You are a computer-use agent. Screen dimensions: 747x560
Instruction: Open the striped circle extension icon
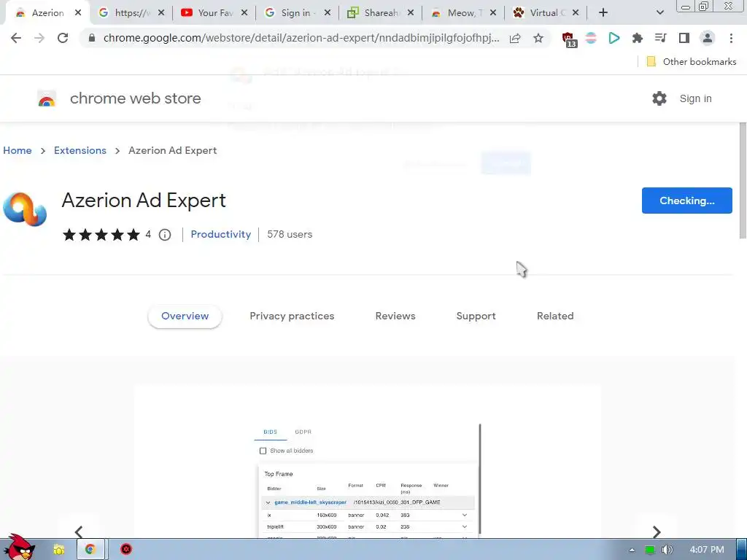[591, 38]
